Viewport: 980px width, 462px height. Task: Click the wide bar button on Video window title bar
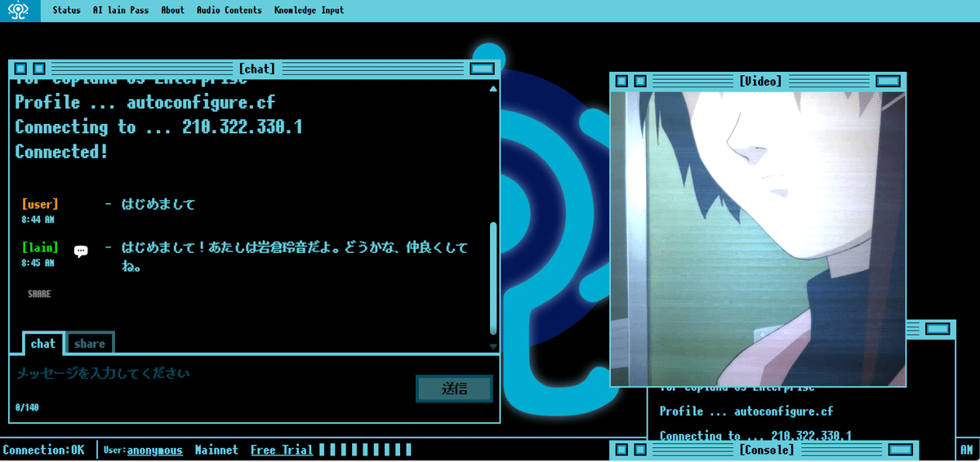888,81
